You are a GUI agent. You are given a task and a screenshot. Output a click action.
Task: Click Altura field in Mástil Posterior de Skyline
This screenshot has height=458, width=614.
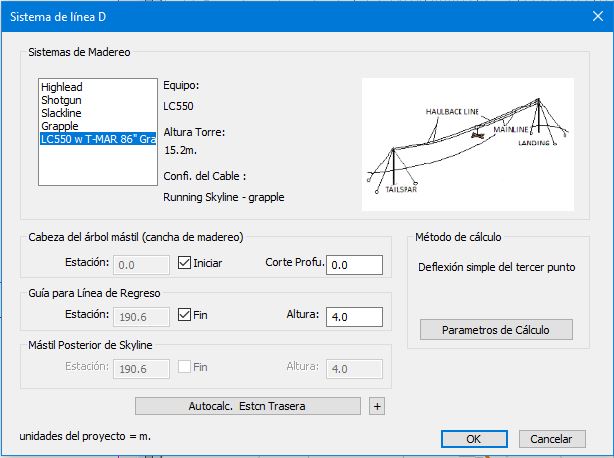[354, 368]
